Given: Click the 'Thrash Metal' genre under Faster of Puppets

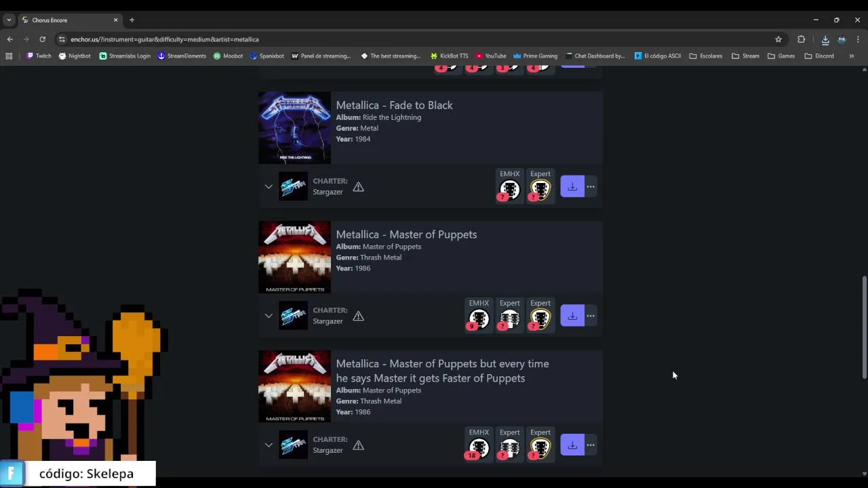Looking at the screenshot, I should tap(380, 401).
